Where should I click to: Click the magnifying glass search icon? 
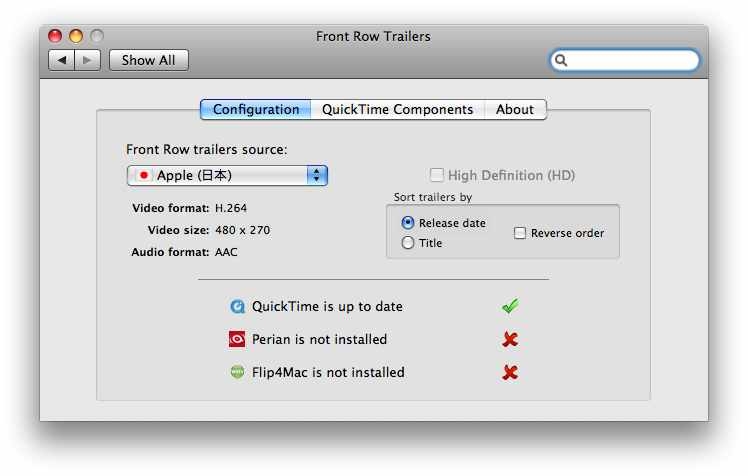[x=561, y=60]
